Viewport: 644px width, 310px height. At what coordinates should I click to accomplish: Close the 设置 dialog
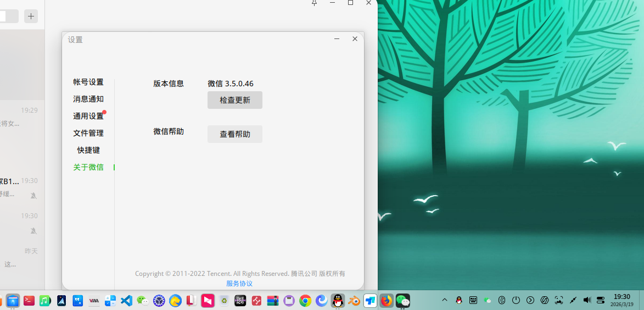tap(355, 38)
